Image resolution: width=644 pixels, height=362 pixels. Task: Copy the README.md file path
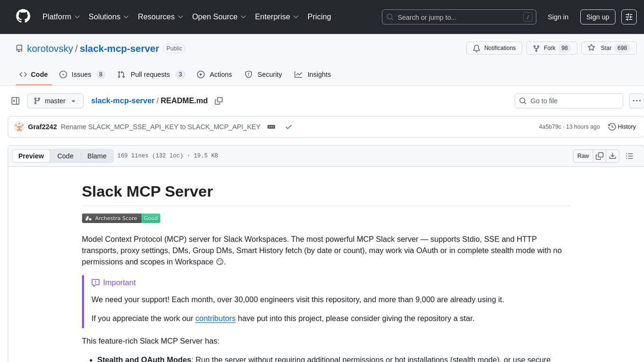[x=219, y=101]
